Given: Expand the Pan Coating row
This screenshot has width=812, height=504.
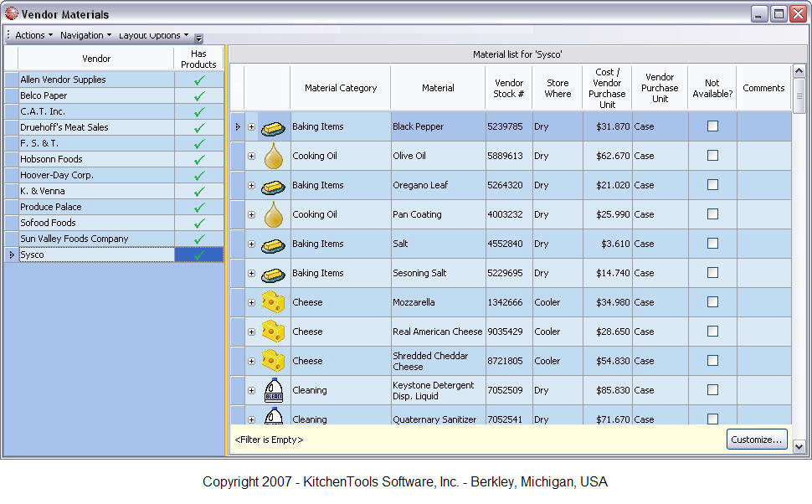Looking at the screenshot, I should [252, 214].
